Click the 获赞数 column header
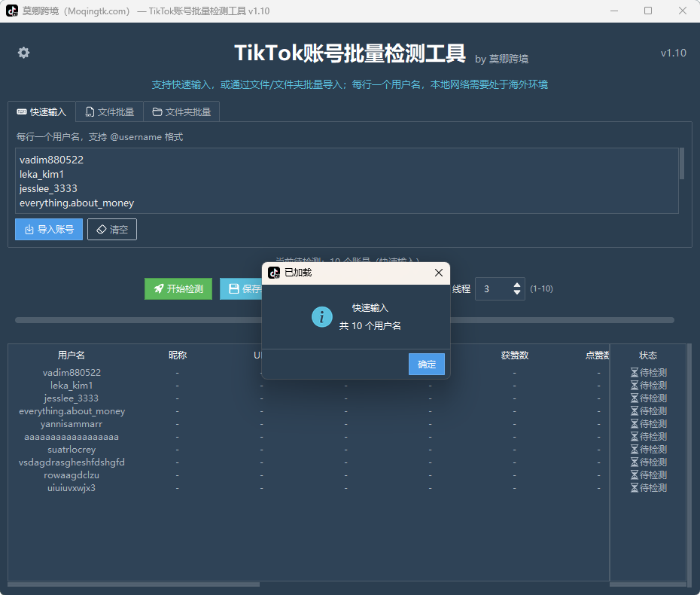 (515, 355)
